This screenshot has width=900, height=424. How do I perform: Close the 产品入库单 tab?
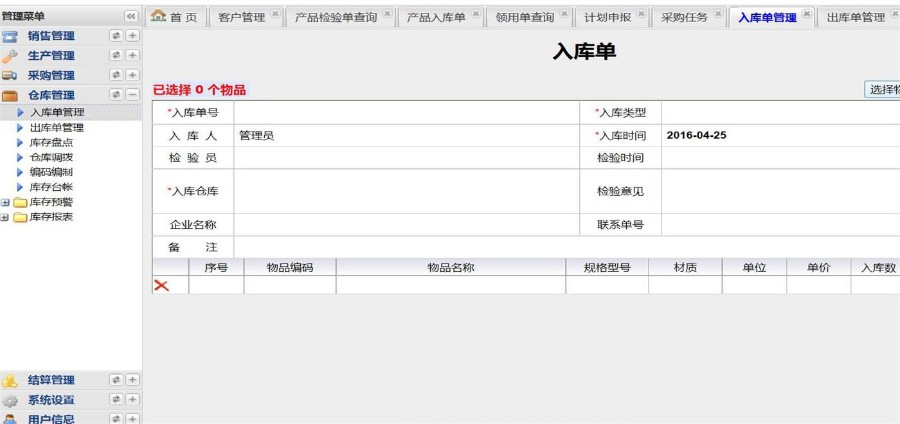(475, 14)
